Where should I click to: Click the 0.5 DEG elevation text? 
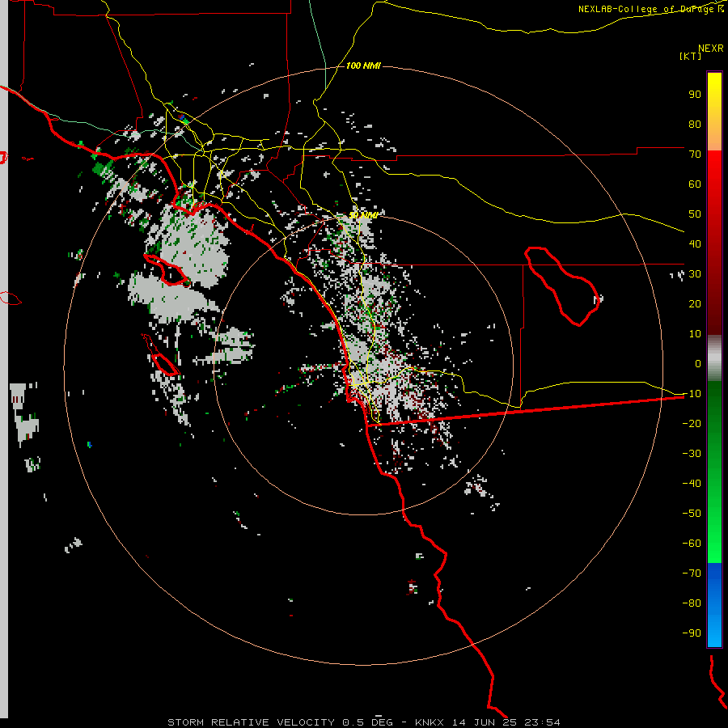(368, 722)
